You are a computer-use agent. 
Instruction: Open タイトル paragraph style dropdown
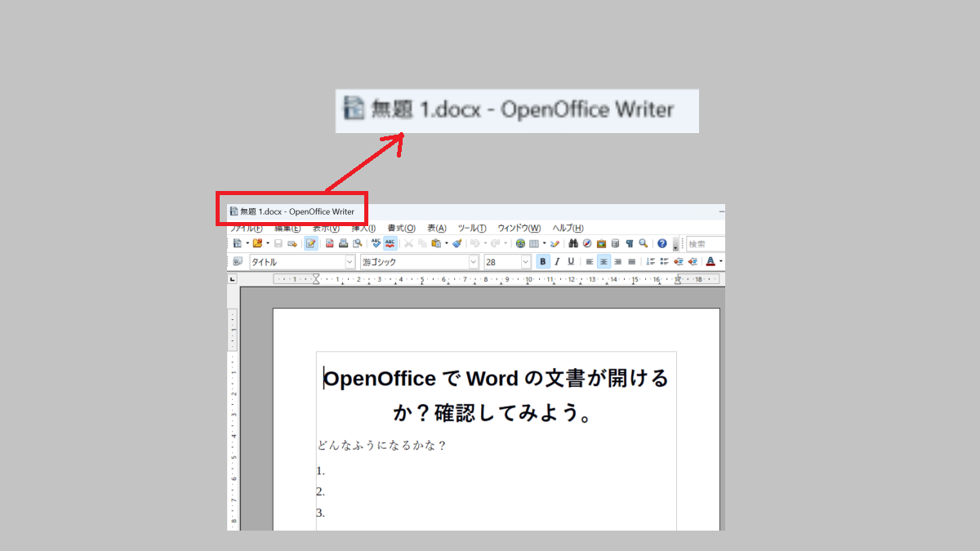point(350,262)
